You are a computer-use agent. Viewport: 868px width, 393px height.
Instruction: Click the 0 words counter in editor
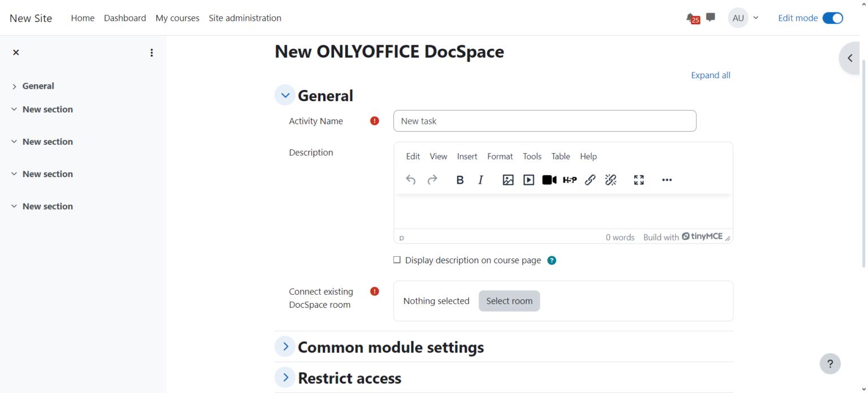point(620,237)
